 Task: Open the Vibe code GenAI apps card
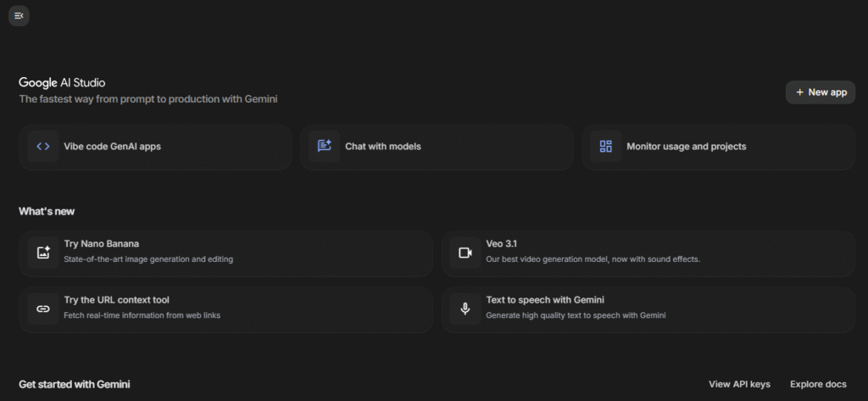click(x=156, y=147)
